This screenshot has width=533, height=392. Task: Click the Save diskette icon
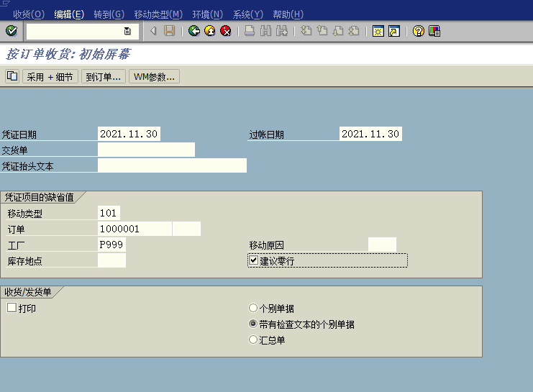[169, 31]
